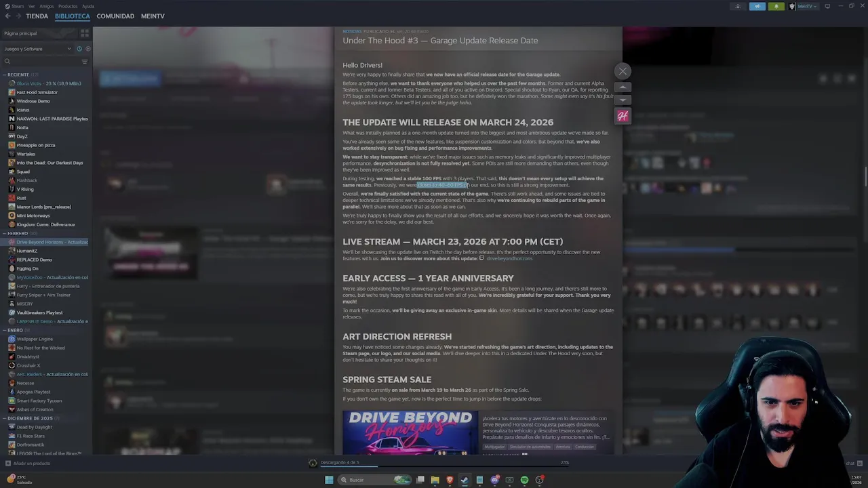Open the drivebeyondhorizons Twitch link
The height and width of the screenshot is (488, 868).
tap(509, 258)
